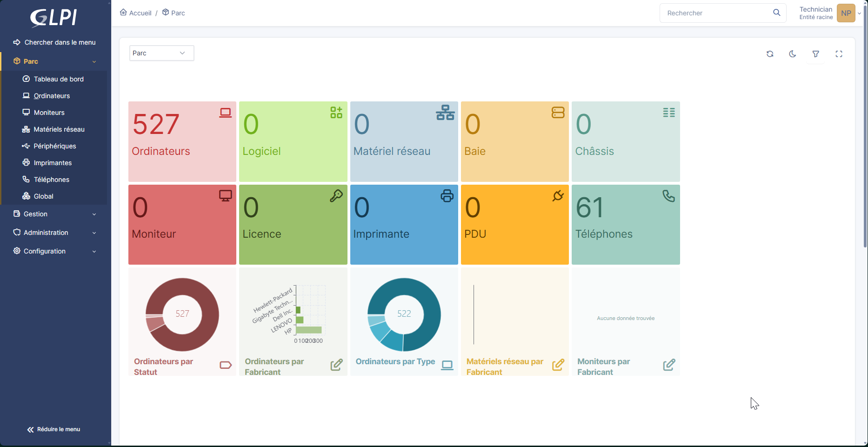Viewport: 868px width, 447px height.
Task: Click the Accueil home breadcrumb link
Action: click(x=136, y=13)
